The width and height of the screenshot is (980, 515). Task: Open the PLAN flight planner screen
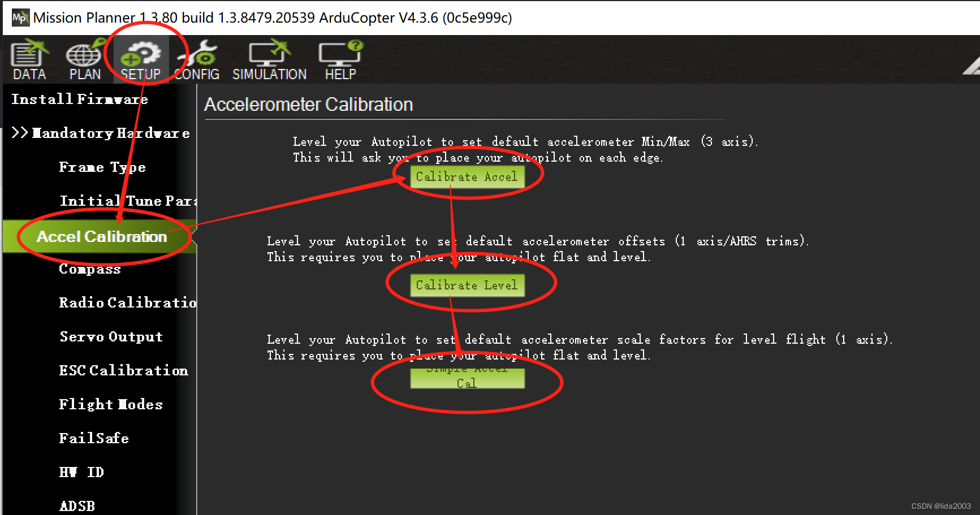[x=85, y=60]
